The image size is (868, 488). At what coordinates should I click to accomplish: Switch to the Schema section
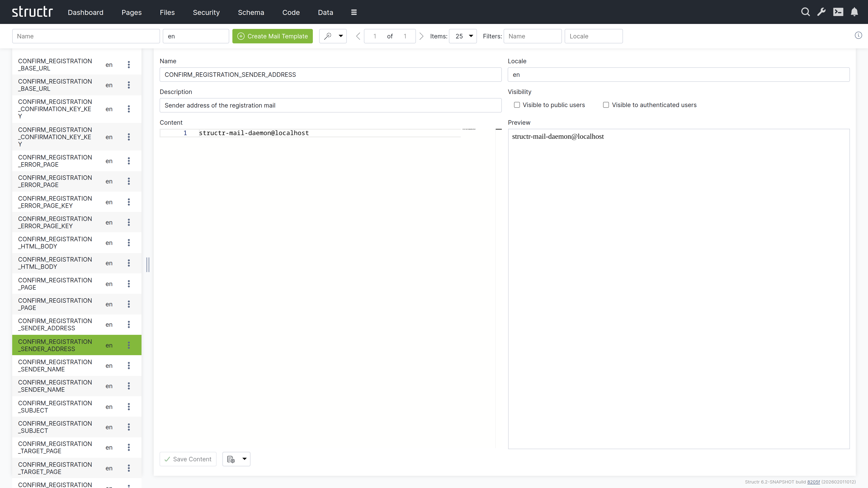pos(251,12)
